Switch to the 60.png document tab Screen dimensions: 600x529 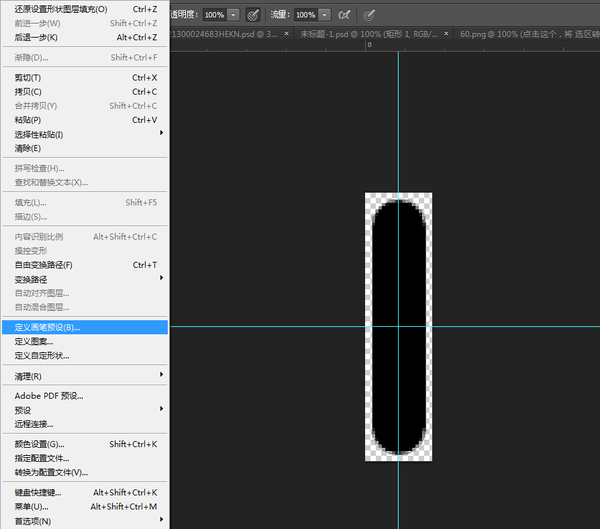pos(525,34)
